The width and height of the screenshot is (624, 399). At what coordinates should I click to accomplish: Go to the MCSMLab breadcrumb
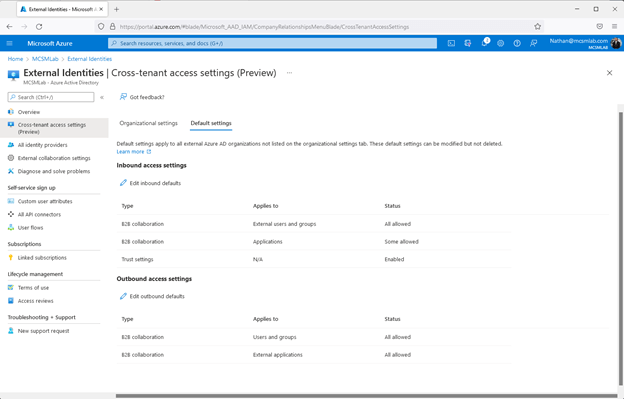(45, 59)
